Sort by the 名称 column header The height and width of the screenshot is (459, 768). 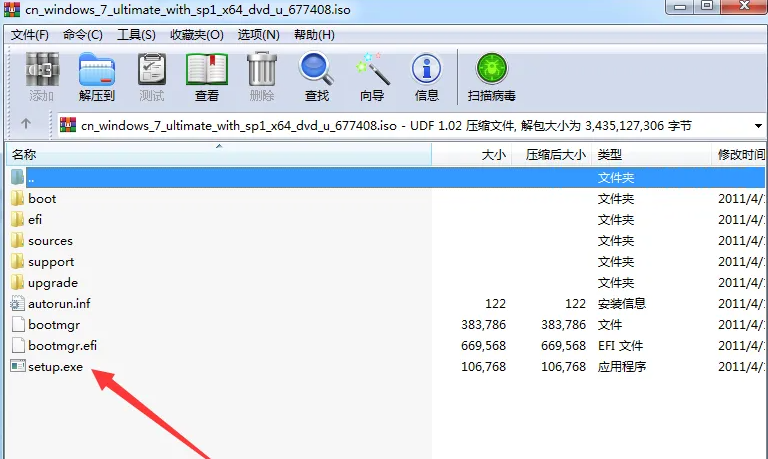(219, 155)
